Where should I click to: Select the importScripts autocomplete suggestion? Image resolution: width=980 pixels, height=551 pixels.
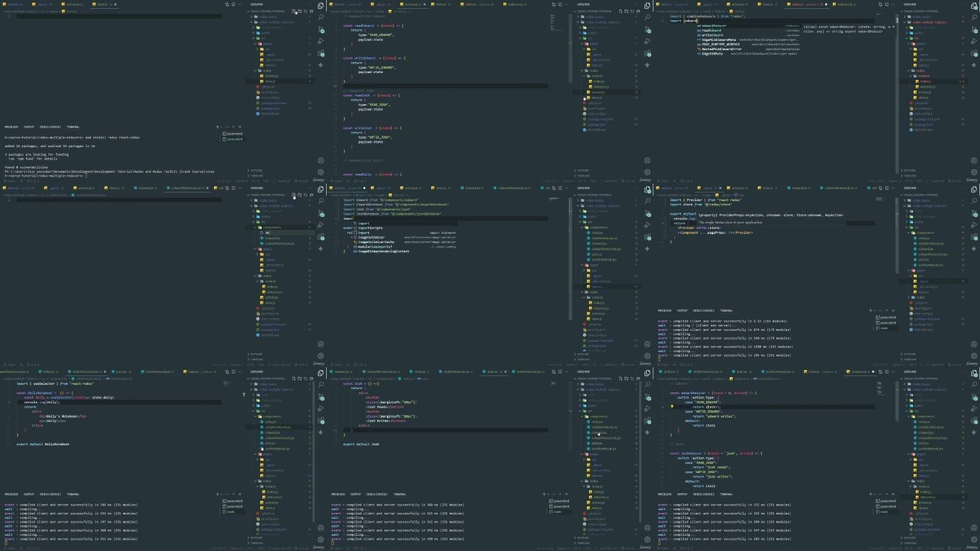(x=407, y=228)
